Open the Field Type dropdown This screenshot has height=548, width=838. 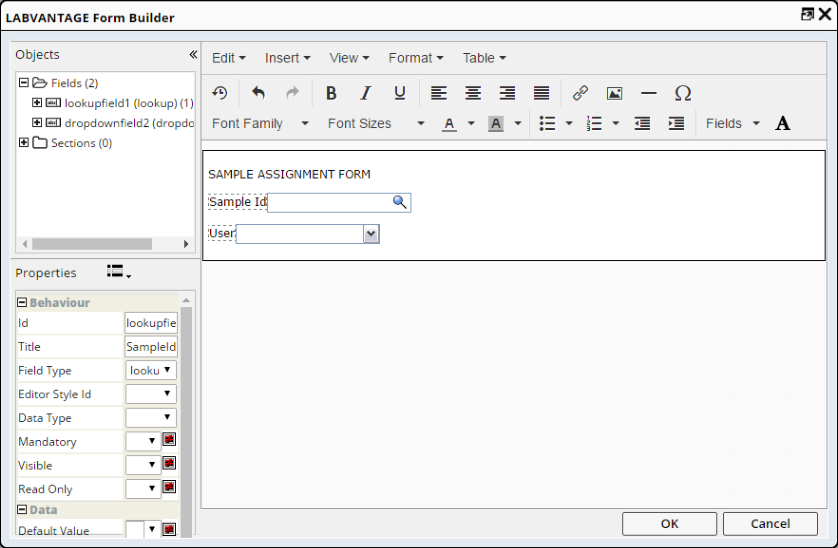click(151, 370)
